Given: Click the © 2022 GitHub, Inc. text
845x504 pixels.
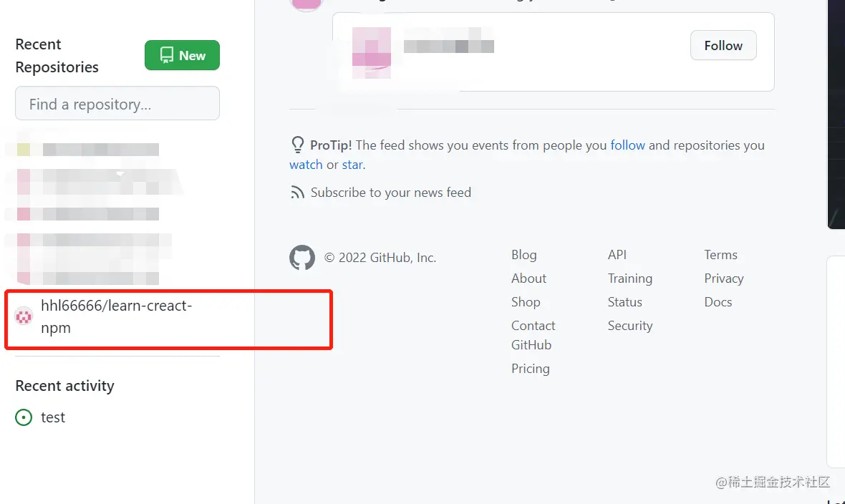Looking at the screenshot, I should click(380, 258).
